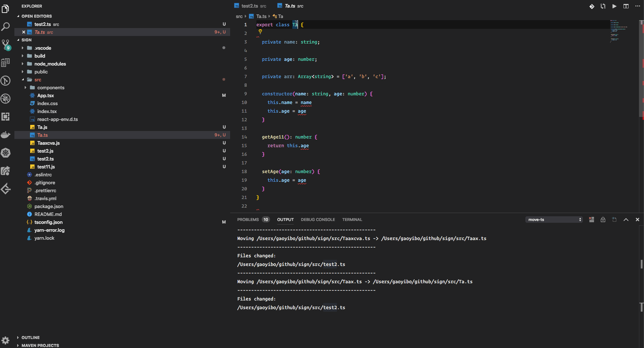
Task: Toggle the output scroll lock
Action: (603, 220)
